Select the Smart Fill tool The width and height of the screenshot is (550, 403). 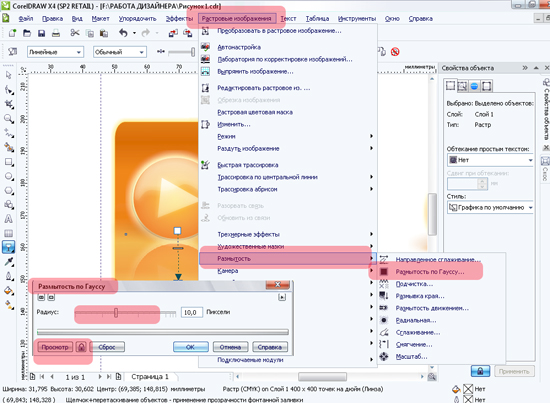click(x=9, y=147)
